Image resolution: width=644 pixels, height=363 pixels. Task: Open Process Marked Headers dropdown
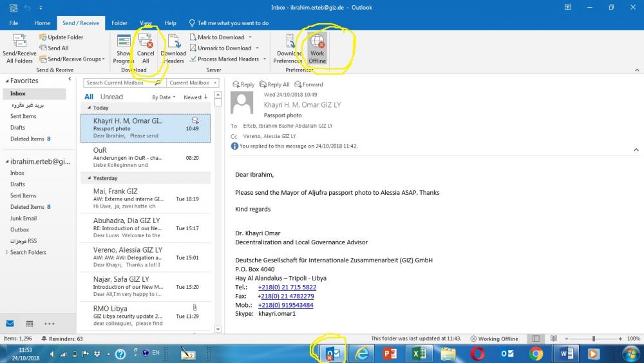tap(228, 59)
